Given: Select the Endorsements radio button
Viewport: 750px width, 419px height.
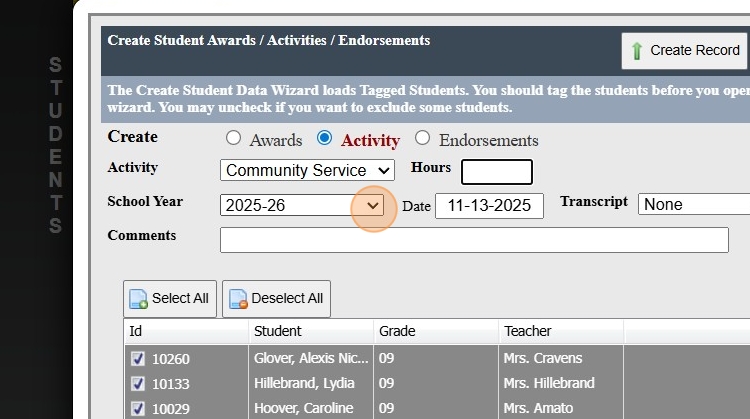Looking at the screenshot, I should click(422, 138).
